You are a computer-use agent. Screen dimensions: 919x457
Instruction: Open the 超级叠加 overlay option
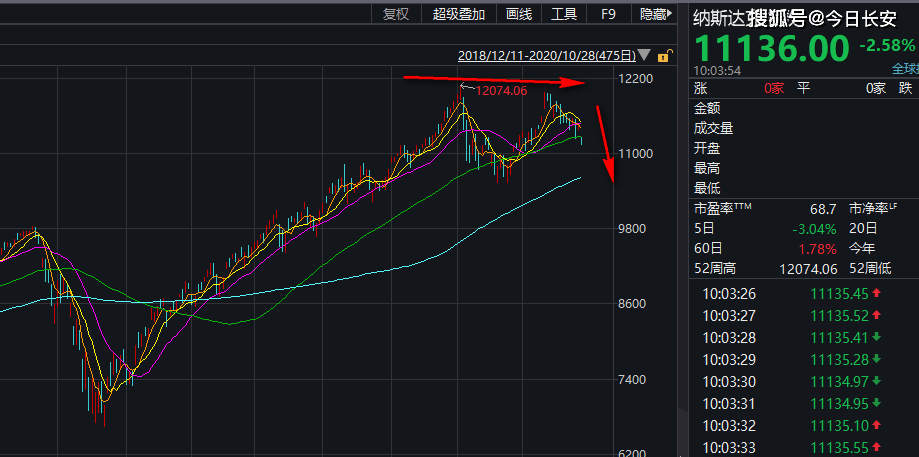(x=459, y=14)
